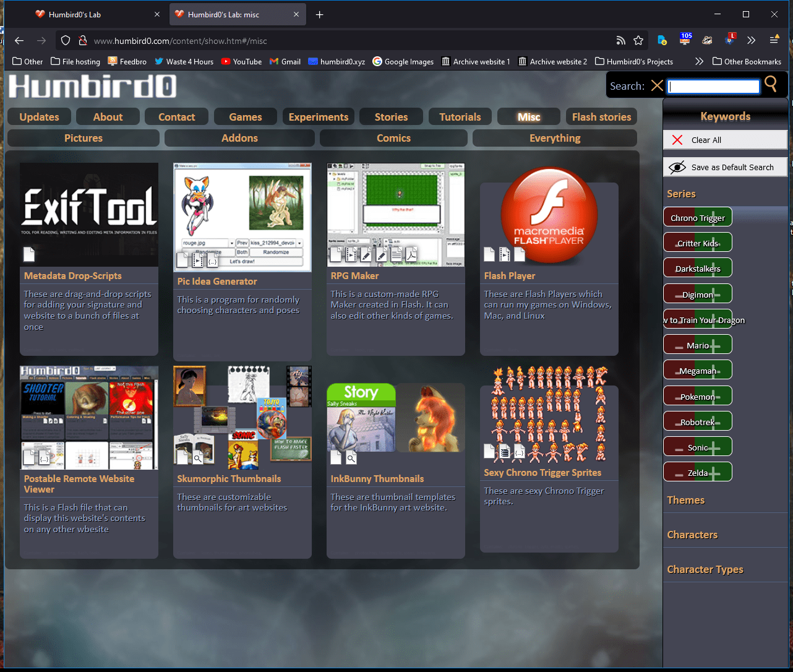Click Save as Default Search button
This screenshot has width=793, height=672.
pos(725,167)
